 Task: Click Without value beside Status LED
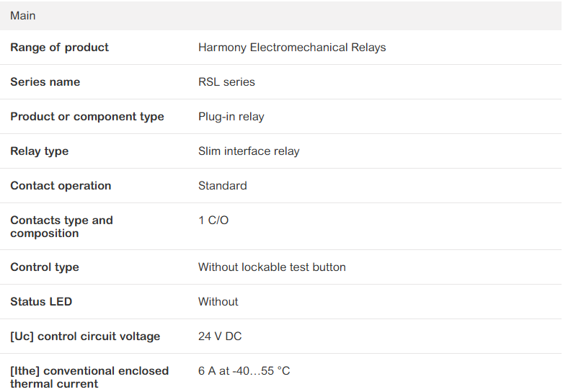pos(218,301)
